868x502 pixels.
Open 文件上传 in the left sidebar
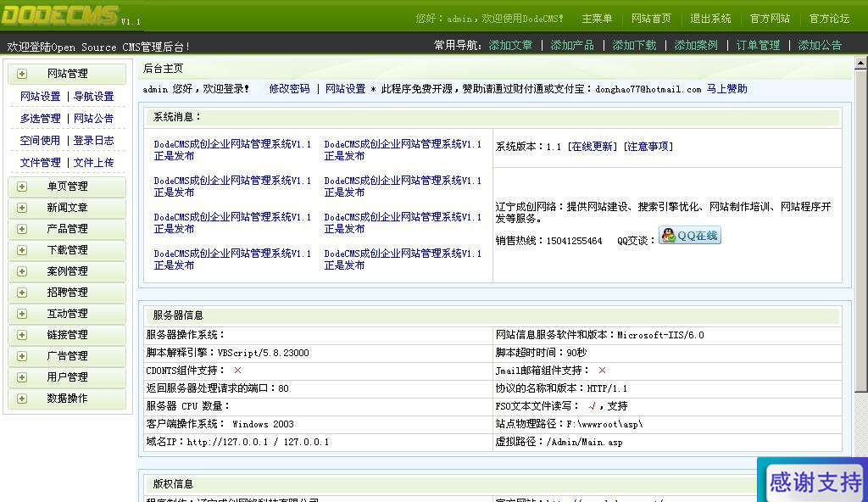coord(93,163)
